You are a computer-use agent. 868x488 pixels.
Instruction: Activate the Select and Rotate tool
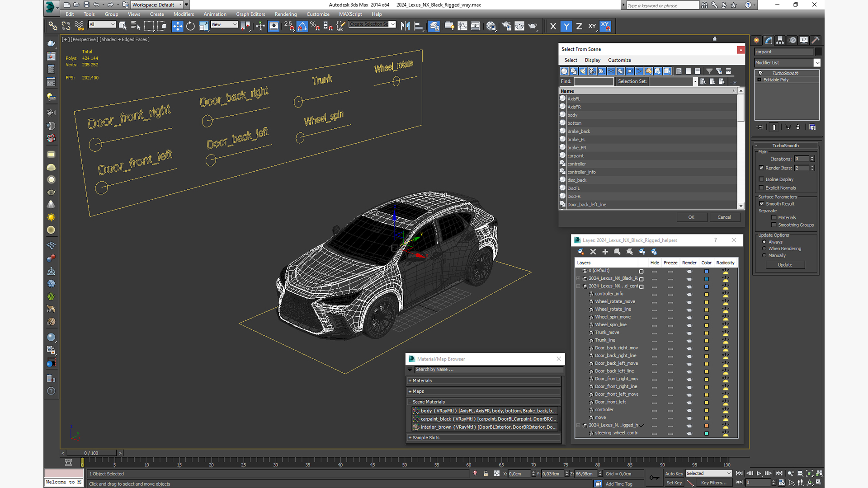point(190,26)
